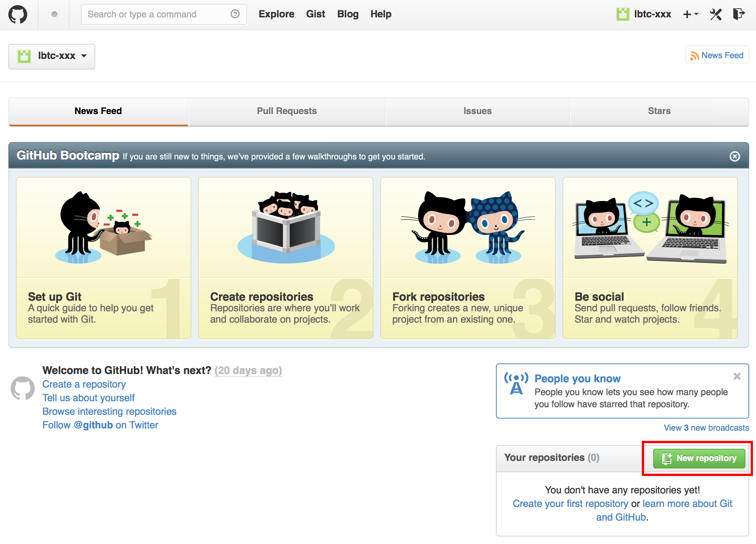
Task: Click the repo icon on New repository button
Action: [667, 458]
